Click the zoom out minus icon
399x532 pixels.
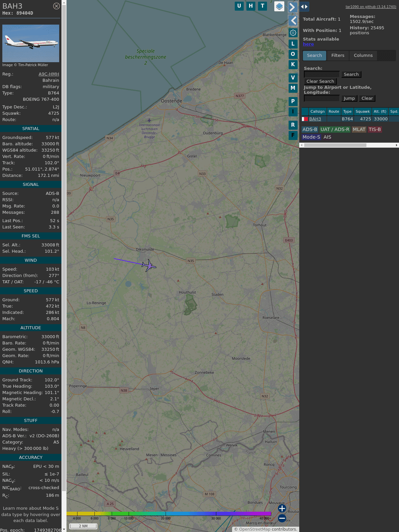(282, 518)
